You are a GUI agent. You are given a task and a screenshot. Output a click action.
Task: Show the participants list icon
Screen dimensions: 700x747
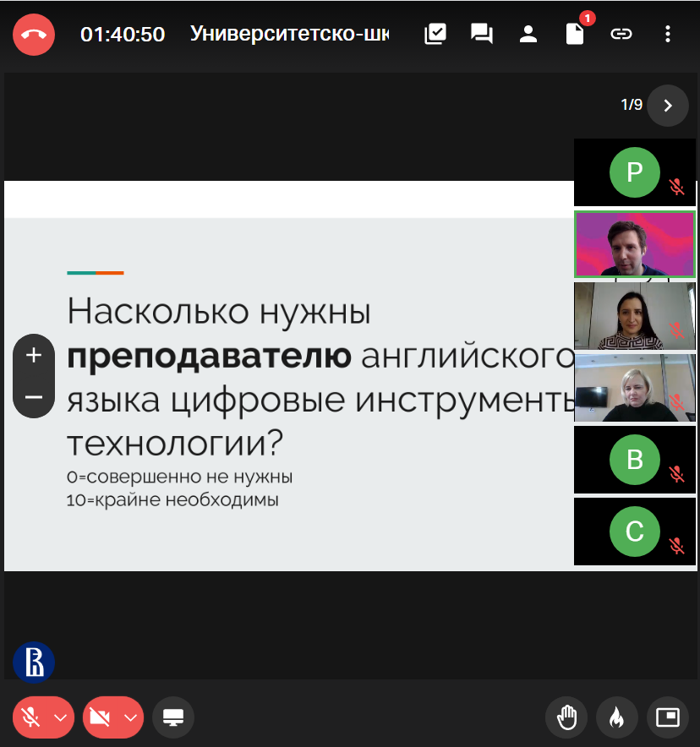coord(528,34)
